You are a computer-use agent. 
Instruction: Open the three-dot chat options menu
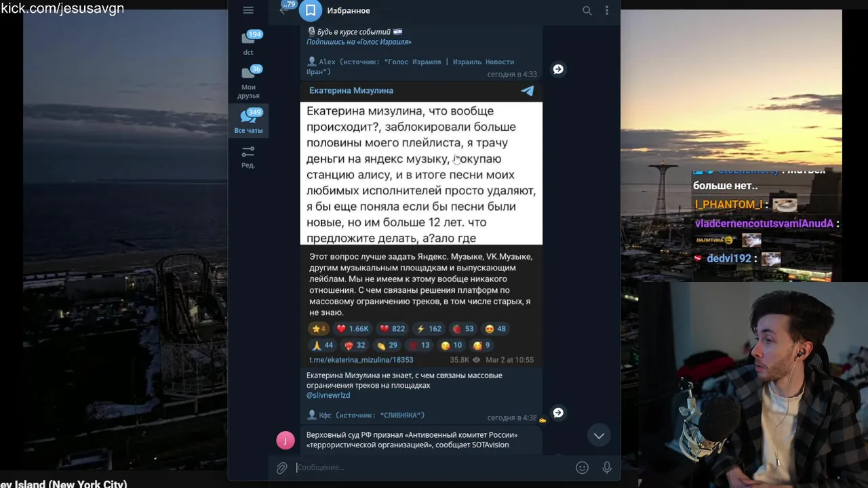coord(607,10)
